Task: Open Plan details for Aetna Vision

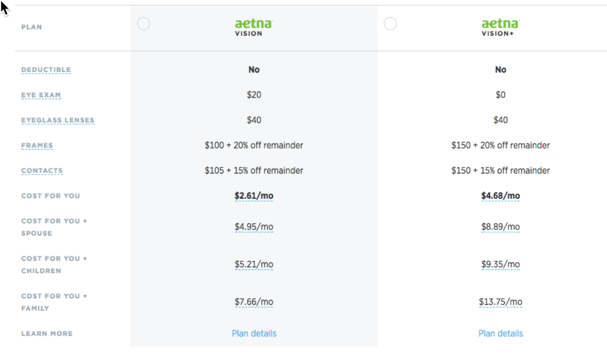Action: [x=254, y=333]
